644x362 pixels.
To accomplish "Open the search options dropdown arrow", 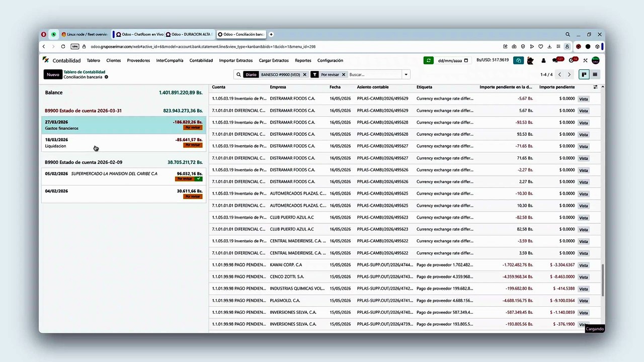I will pos(406,74).
